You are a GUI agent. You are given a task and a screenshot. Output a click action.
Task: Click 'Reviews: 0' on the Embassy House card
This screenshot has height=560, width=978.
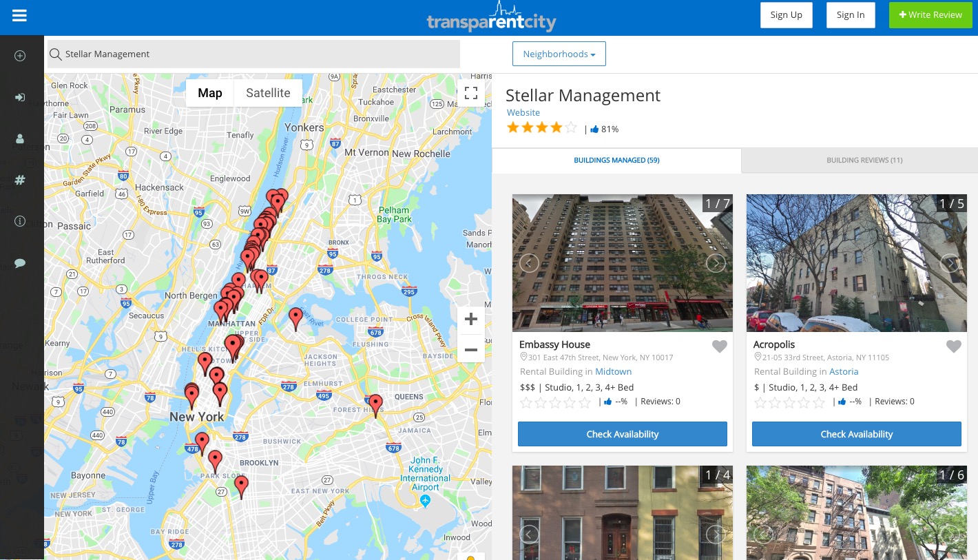[x=660, y=402]
